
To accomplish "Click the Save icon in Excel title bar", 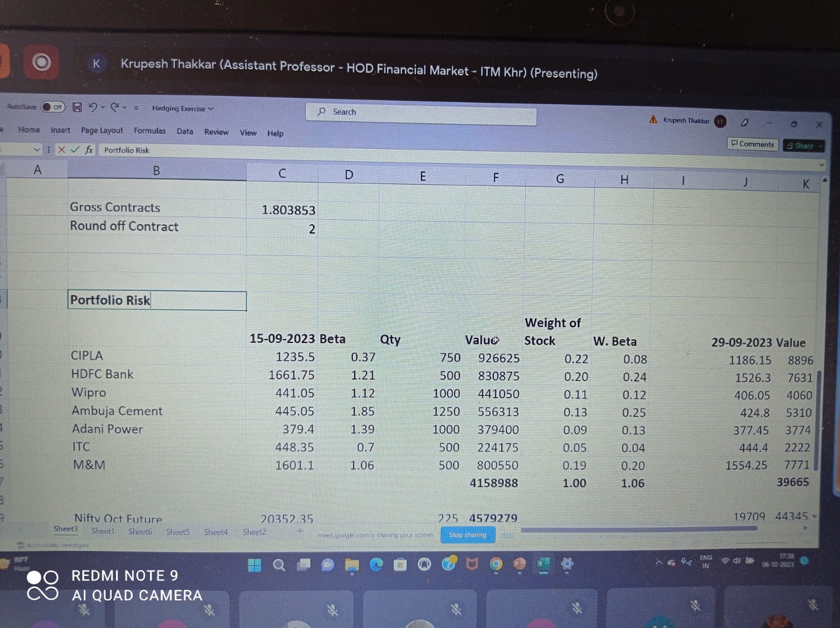I will 77,107.
